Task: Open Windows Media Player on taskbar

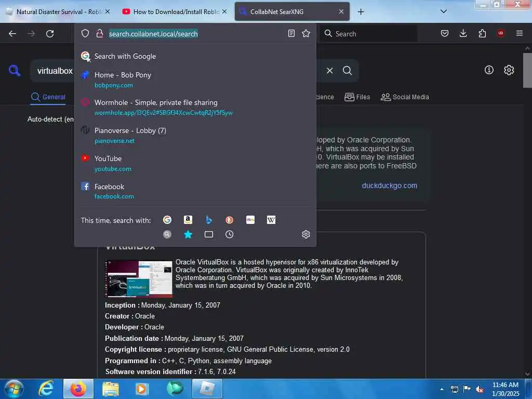Action: click(x=142, y=389)
